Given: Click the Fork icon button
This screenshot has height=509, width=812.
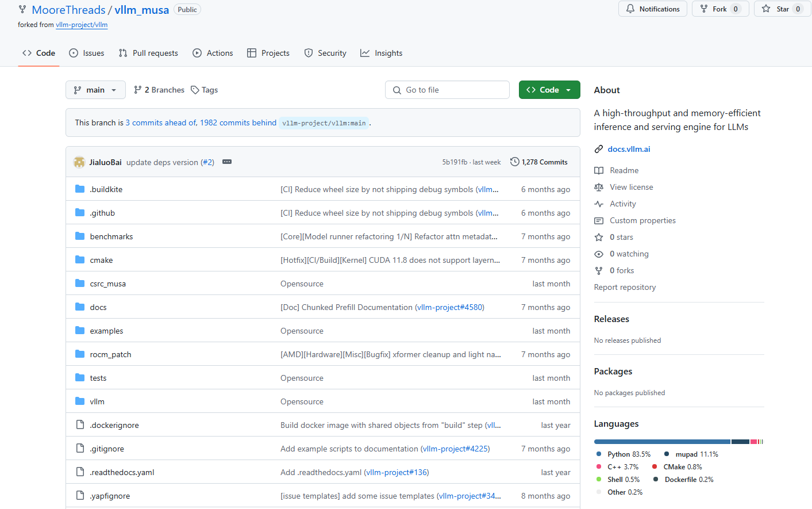Looking at the screenshot, I should pos(704,9).
